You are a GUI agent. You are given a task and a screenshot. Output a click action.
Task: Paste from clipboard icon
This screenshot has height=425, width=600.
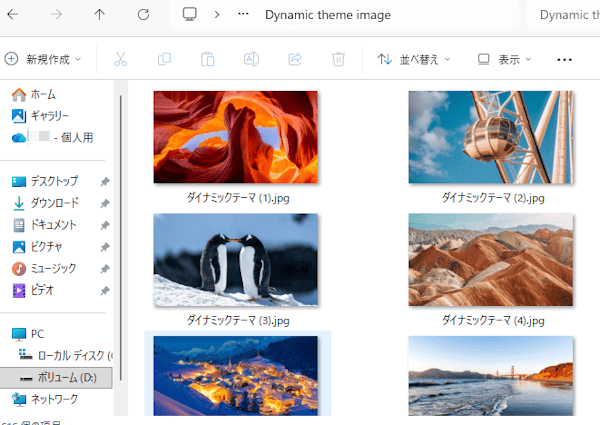208,59
